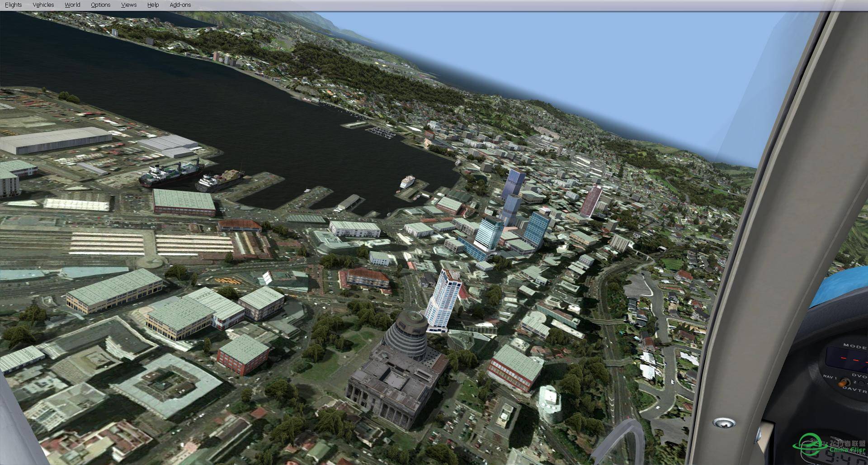Open the Options menu
This screenshot has width=868, height=465.
coord(100,5)
